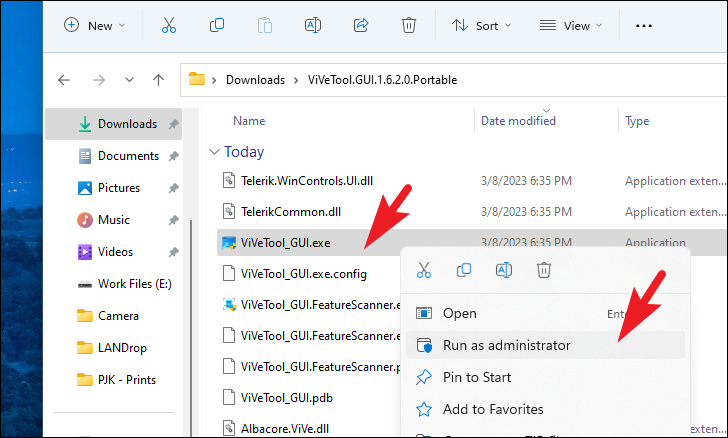This screenshot has height=438, width=728.
Task: Click the Delete trash icon in the toolbar
Action: (409, 25)
